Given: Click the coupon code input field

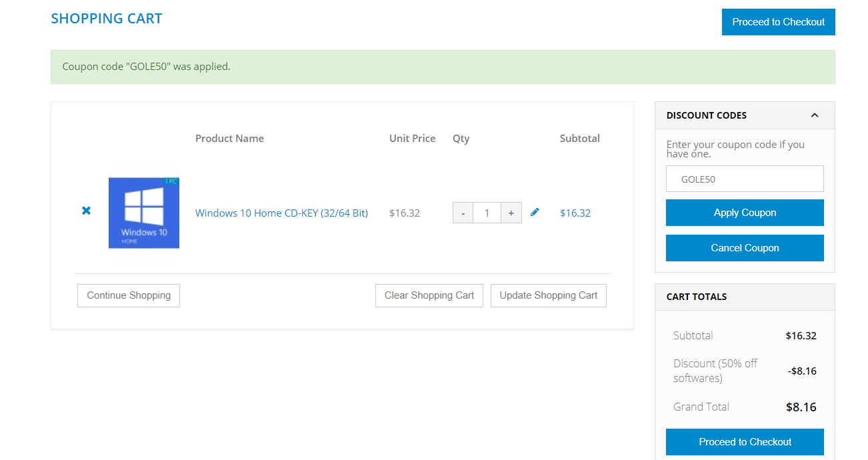Looking at the screenshot, I should point(745,179).
